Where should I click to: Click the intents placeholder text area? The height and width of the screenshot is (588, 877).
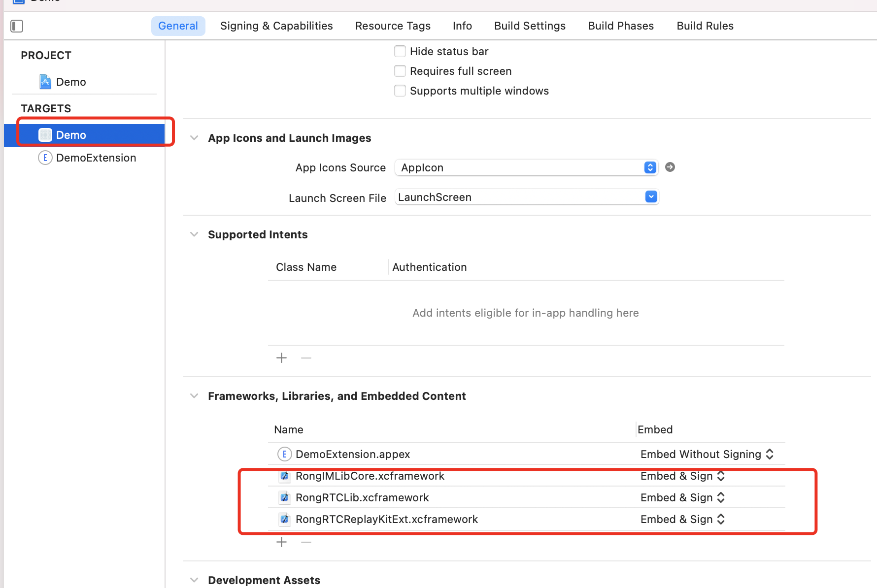coord(526,313)
